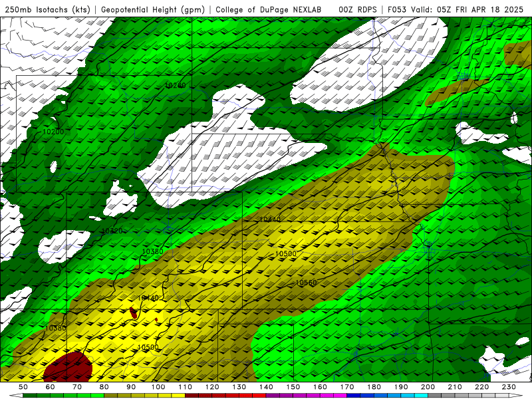The width and height of the screenshot is (532, 399).
Task: Click the 230 knots legend label
Action: (509, 387)
